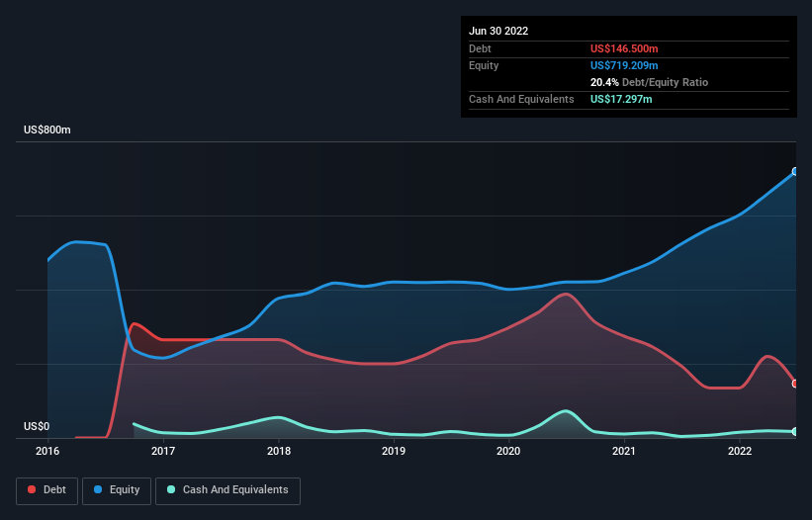Click the Equity label in tooltip
Viewport: 812px width, 520px height.
tap(484, 65)
